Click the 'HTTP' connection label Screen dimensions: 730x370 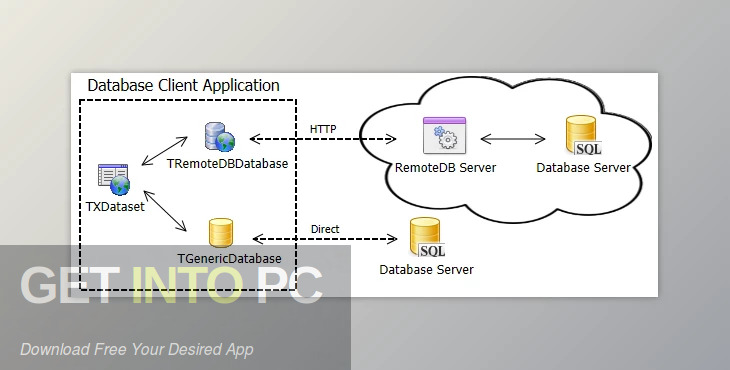[x=323, y=129]
